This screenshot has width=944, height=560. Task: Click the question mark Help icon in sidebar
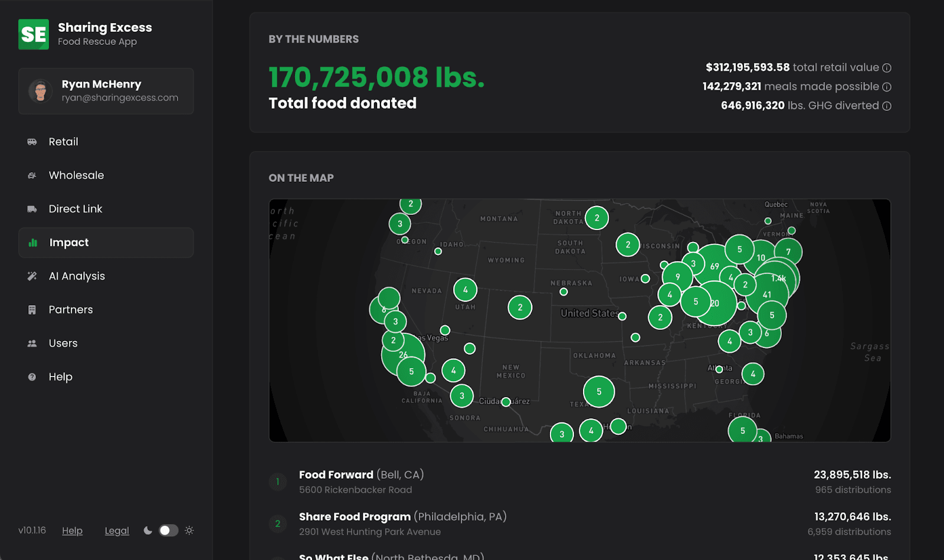32,377
